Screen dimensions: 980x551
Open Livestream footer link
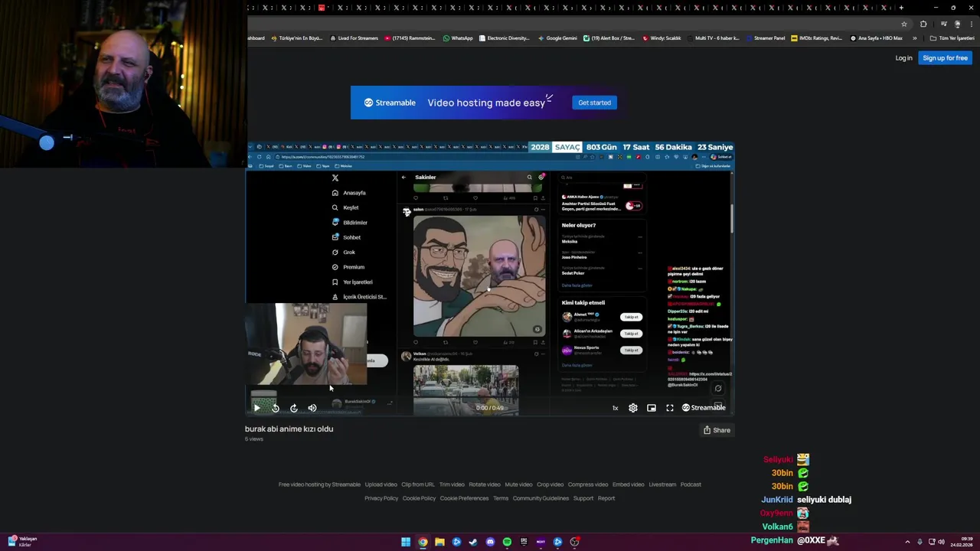coord(662,484)
